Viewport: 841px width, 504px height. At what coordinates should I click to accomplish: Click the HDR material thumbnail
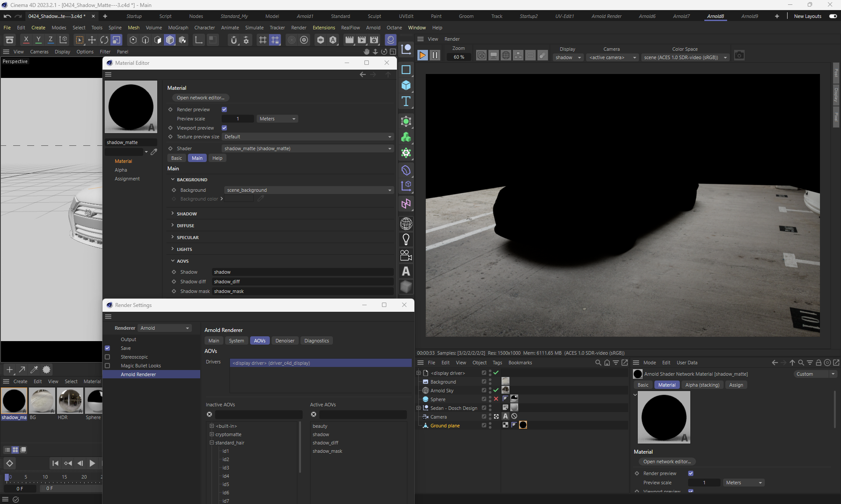70,401
